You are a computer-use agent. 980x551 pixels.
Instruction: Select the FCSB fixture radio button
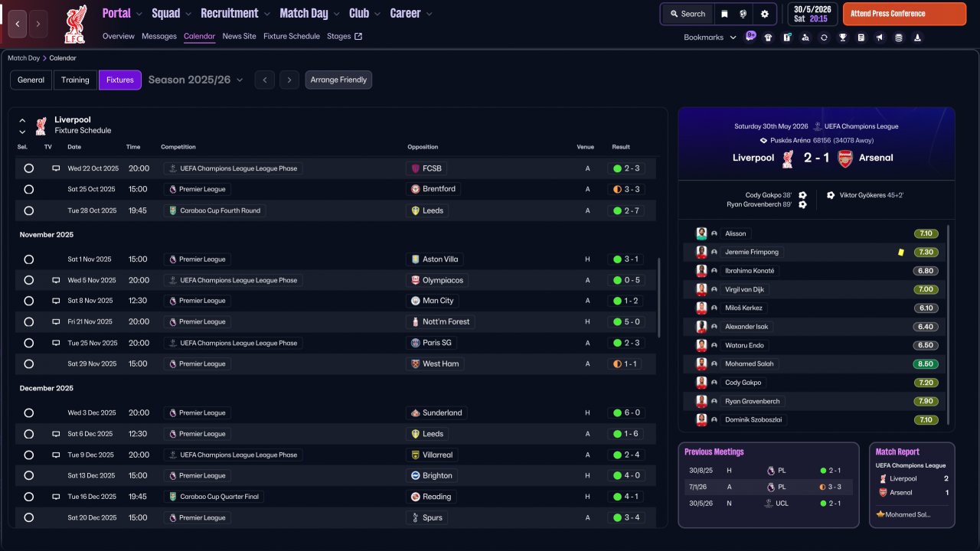pyautogui.click(x=29, y=168)
